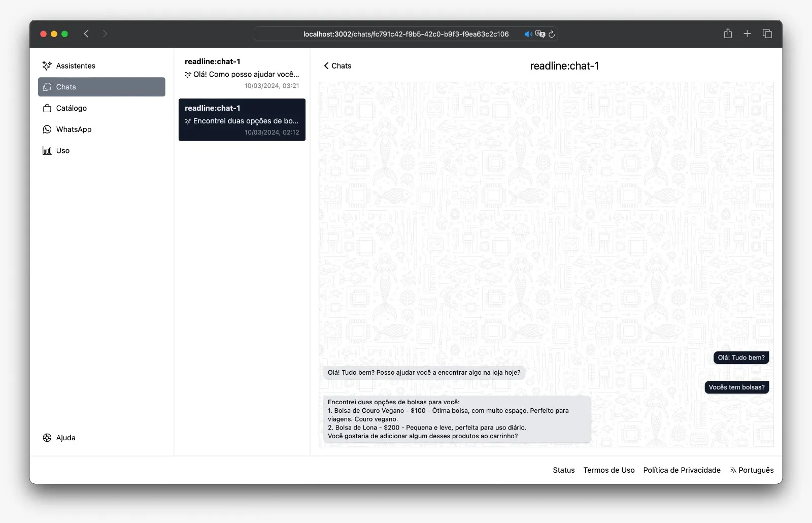The width and height of the screenshot is (812, 523).
Task: Open the Status footer link
Action: tap(564, 470)
